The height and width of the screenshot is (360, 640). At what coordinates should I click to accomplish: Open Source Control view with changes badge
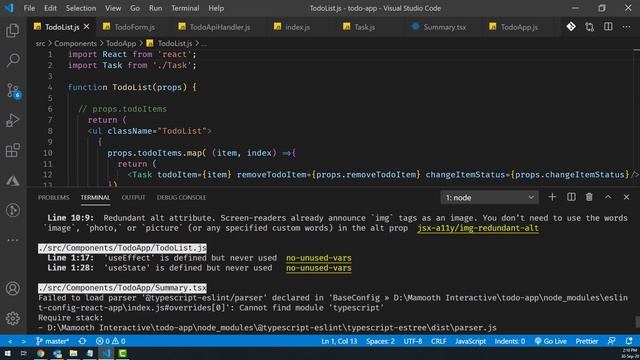[13, 91]
